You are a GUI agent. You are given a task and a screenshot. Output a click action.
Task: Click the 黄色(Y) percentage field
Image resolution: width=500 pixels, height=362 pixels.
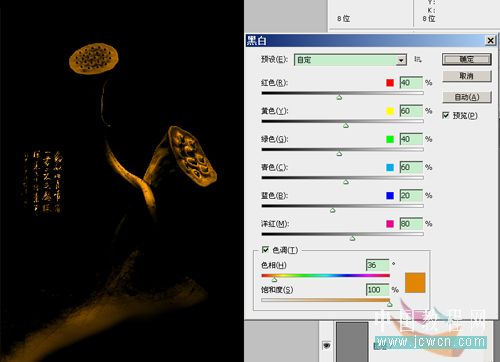coord(411,111)
